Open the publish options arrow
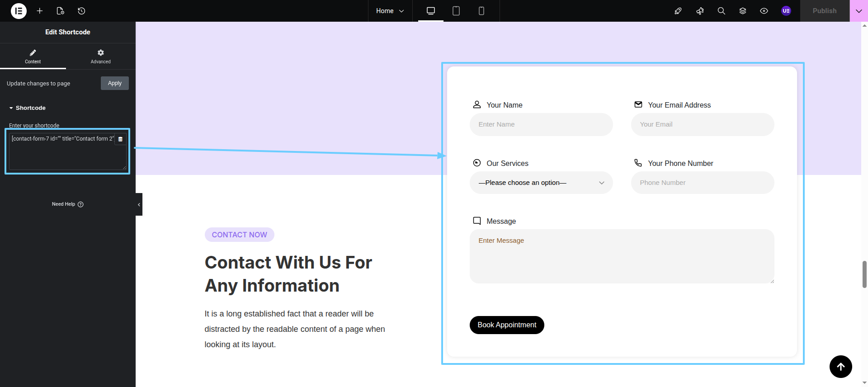The image size is (868, 387). (x=859, y=11)
